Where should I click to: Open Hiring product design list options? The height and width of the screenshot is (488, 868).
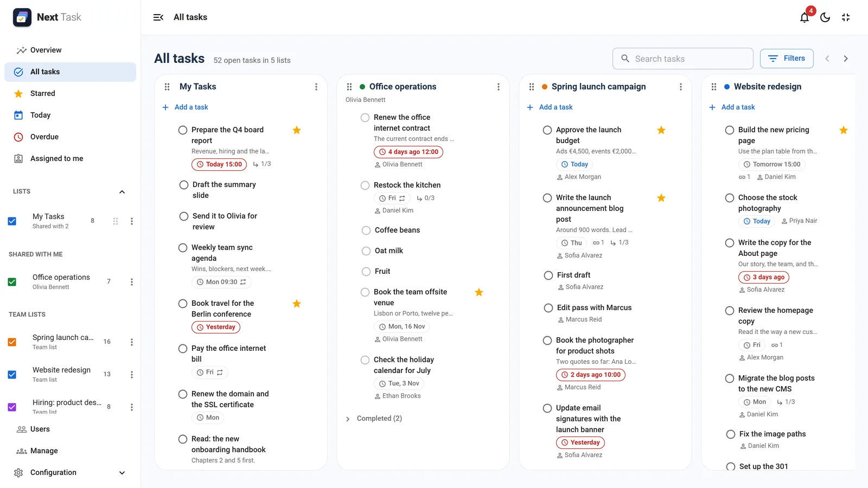[x=132, y=407]
